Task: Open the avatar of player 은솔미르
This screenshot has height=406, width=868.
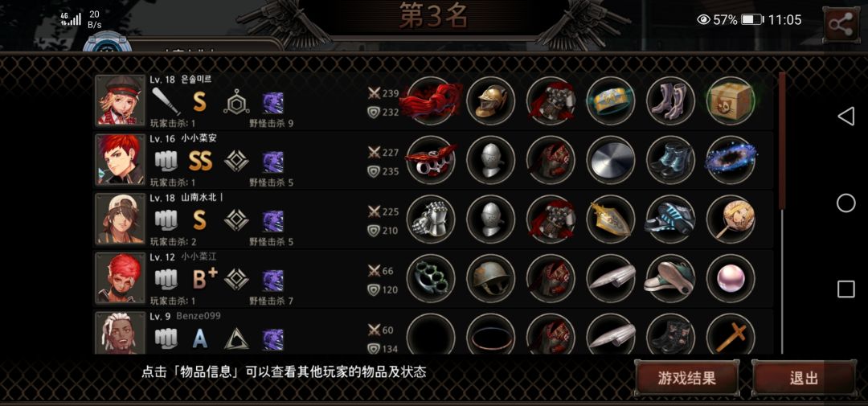Action: [120, 100]
